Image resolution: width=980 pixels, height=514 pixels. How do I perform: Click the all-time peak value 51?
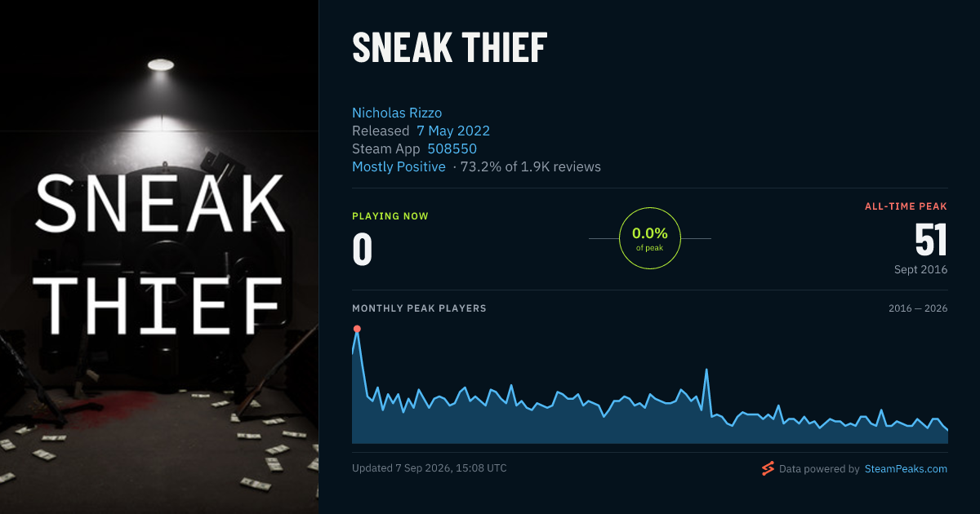[x=930, y=241]
